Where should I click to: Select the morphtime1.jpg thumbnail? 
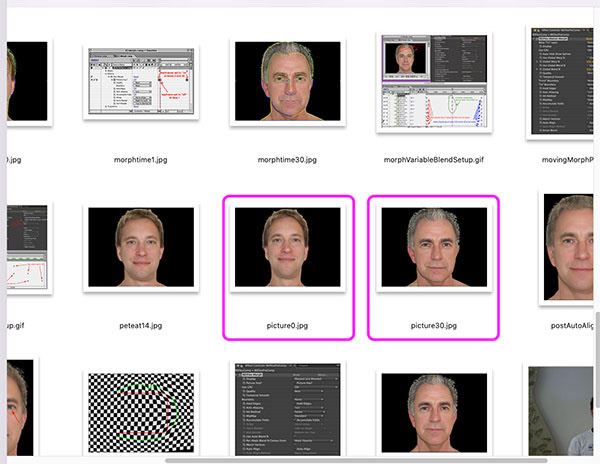pos(141,81)
